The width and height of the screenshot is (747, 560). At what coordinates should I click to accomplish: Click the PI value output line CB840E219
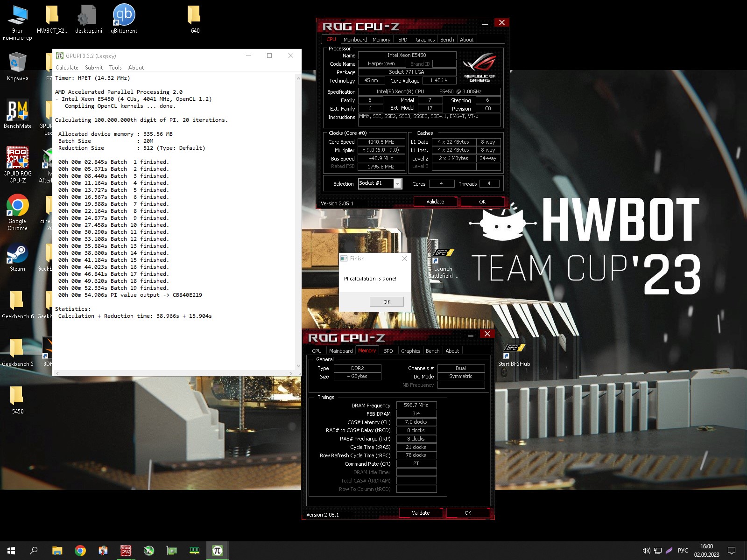point(130,295)
